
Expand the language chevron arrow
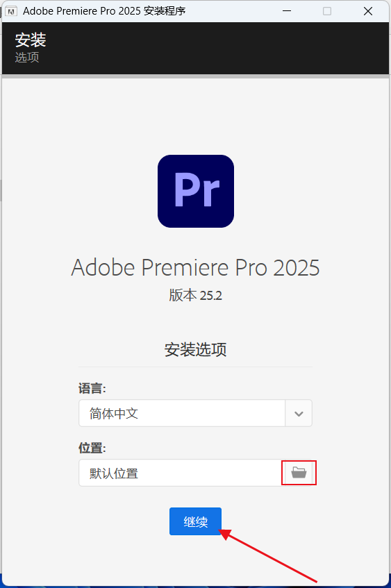point(299,413)
